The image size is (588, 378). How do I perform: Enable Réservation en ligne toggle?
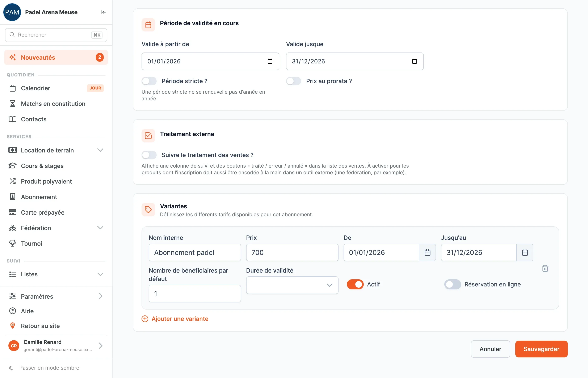coord(453,284)
